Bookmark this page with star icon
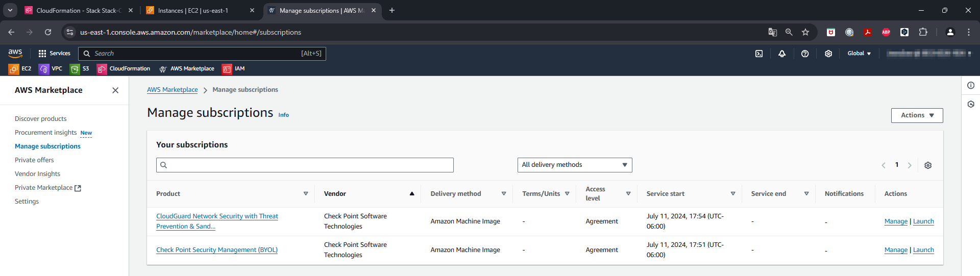Viewport: 980px width, 276px height. click(x=805, y=32)
